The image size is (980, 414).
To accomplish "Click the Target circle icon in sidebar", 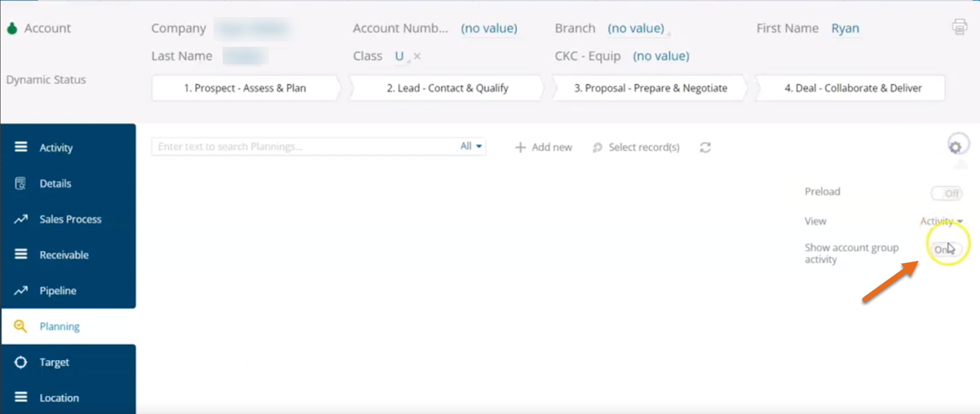I will point(21,362).
